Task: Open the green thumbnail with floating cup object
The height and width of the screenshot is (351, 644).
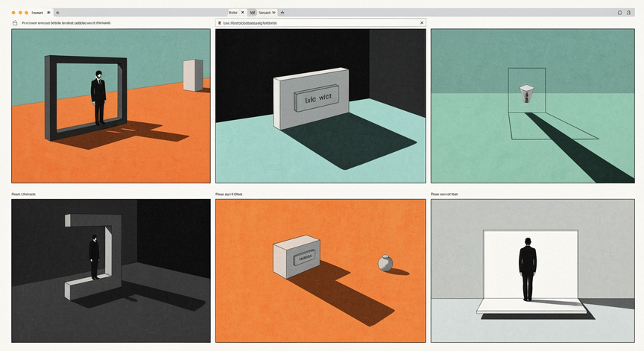Action: pos(533,106)
